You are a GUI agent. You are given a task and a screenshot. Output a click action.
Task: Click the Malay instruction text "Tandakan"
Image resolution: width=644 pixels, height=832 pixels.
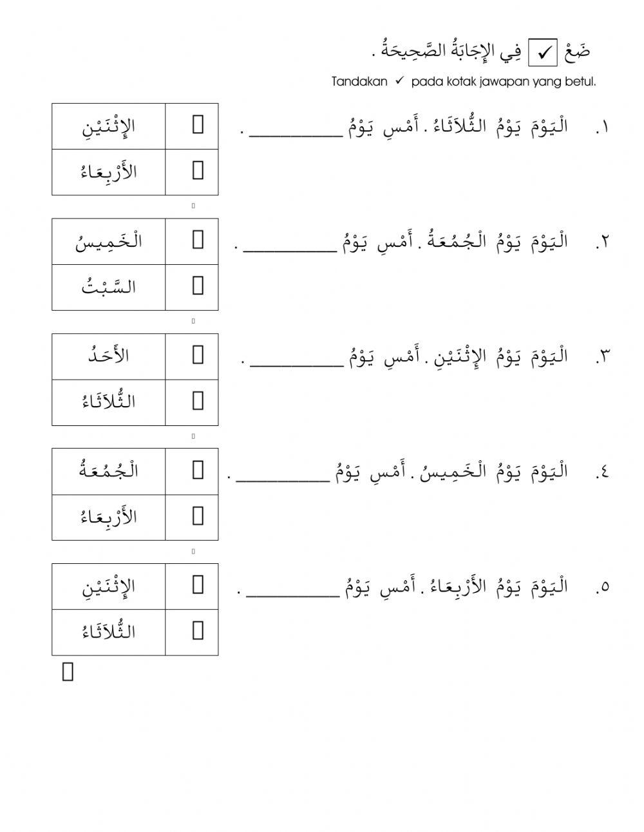[359, 82]
